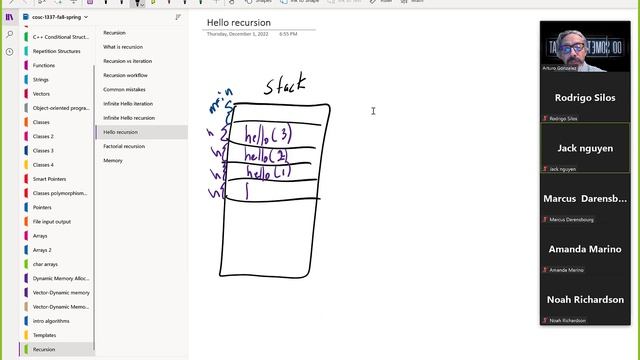Screen dimensions: 640x360
Task: Click Rodrigo Silos's muted microphone icon
Action: 545,118
